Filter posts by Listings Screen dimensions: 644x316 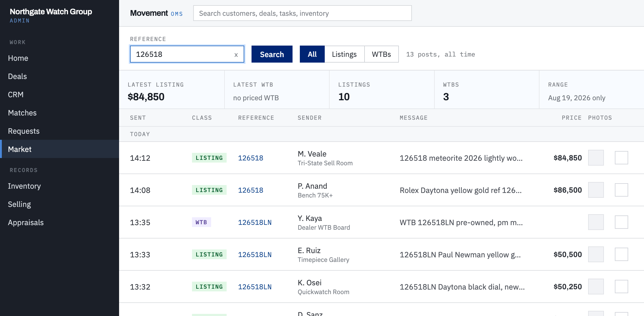pos(344,54)
